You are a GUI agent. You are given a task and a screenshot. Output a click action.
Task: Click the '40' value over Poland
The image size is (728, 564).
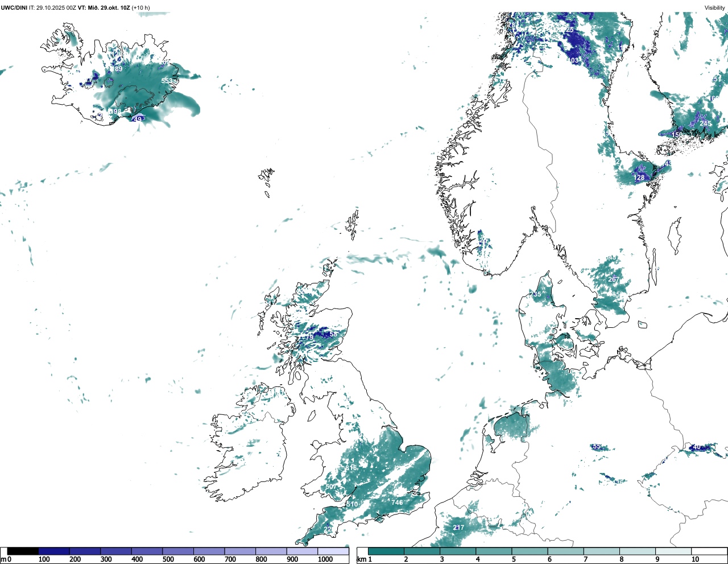tap(697, 447)
